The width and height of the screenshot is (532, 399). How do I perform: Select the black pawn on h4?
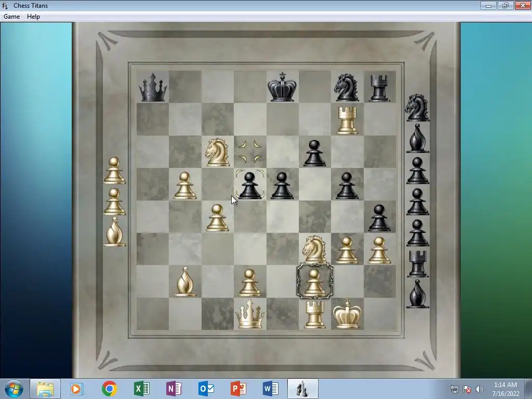[379, 218]
